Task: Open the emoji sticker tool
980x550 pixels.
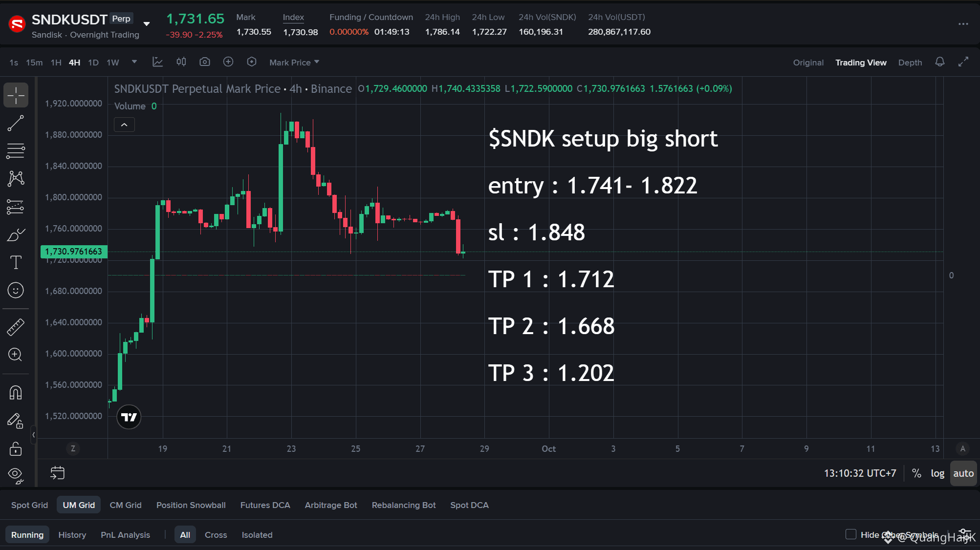Action: pyautogui.click(x=16, y=291)
